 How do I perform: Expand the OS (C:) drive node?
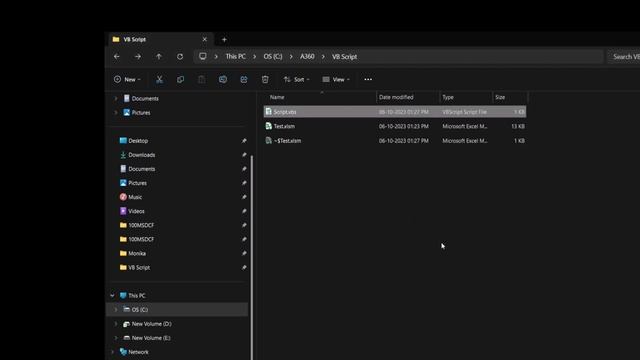click(116, 310)
